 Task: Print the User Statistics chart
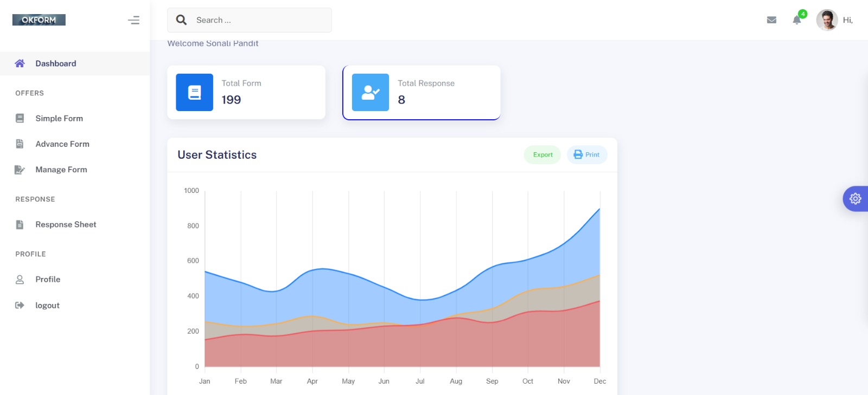tap(587, 154)
